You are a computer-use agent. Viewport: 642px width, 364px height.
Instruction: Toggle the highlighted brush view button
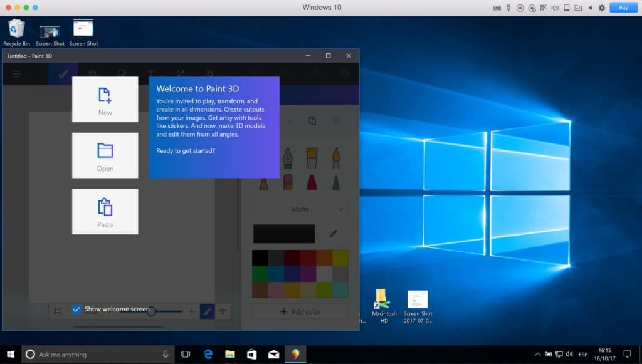tap(207, 311)
